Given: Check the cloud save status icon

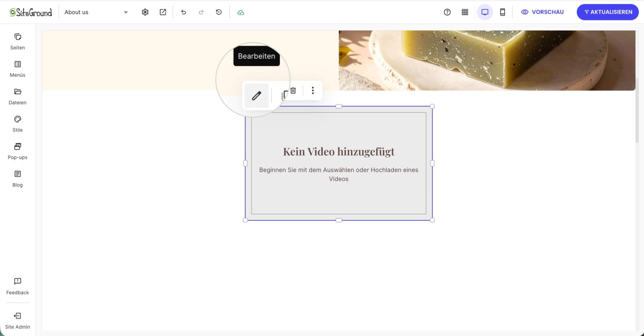Looking at the screenshot, I should point(241,13).
